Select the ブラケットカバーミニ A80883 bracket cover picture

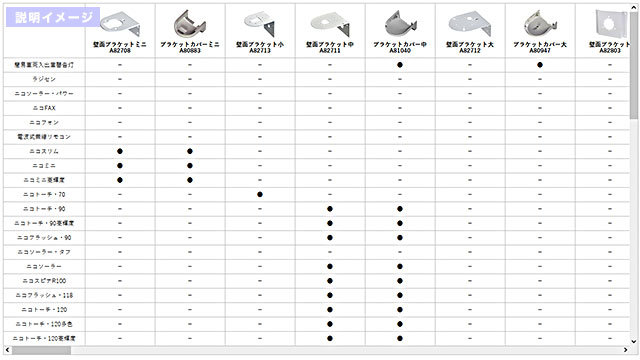pos(190,24)
